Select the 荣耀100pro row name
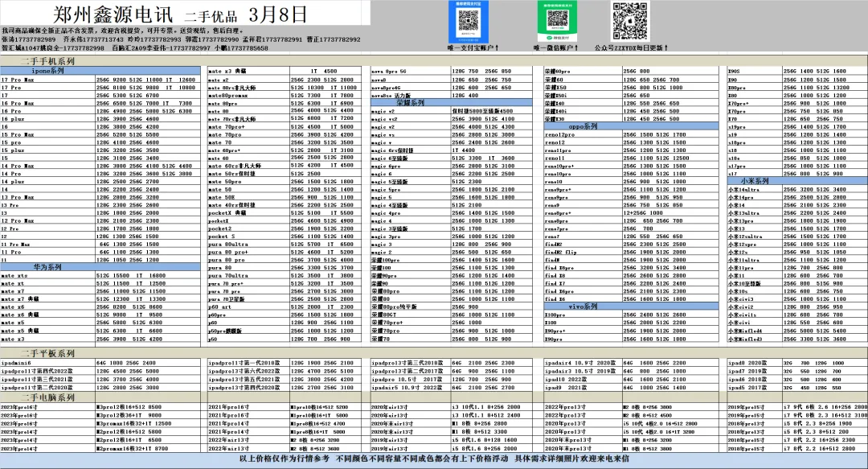 point(385,260)
